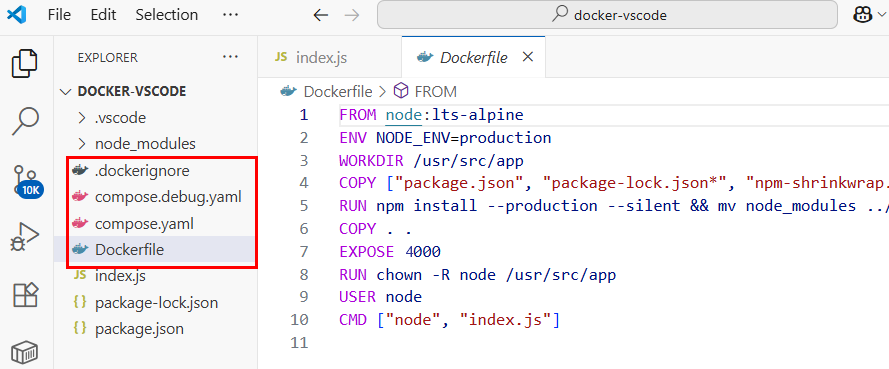The width and height of the screenshot is (889, 369).
Task: Click the docker-vscode command center search box
Action: pos(607,15)
